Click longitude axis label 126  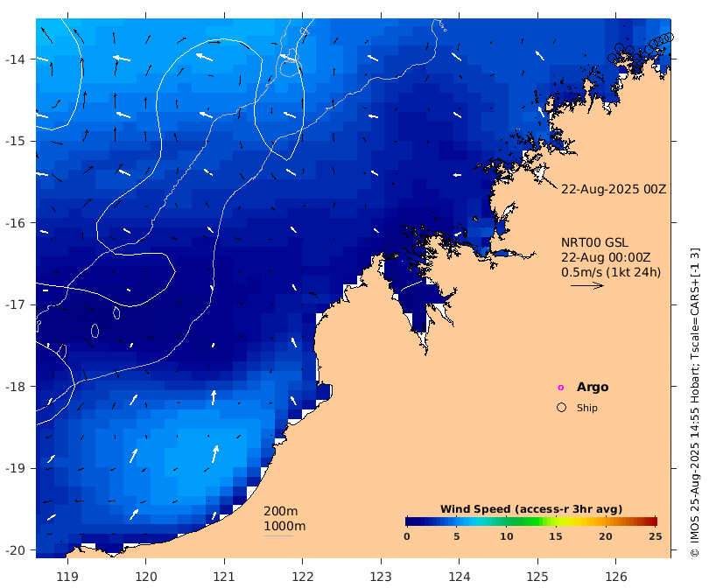pyautogui.click(x=616, y=577)
